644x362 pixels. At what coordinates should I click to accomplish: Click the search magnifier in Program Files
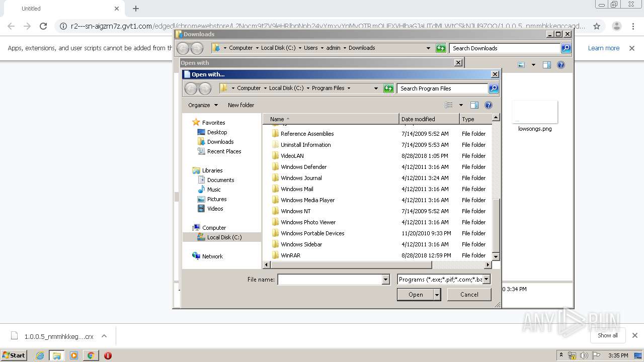click(494, 88)
